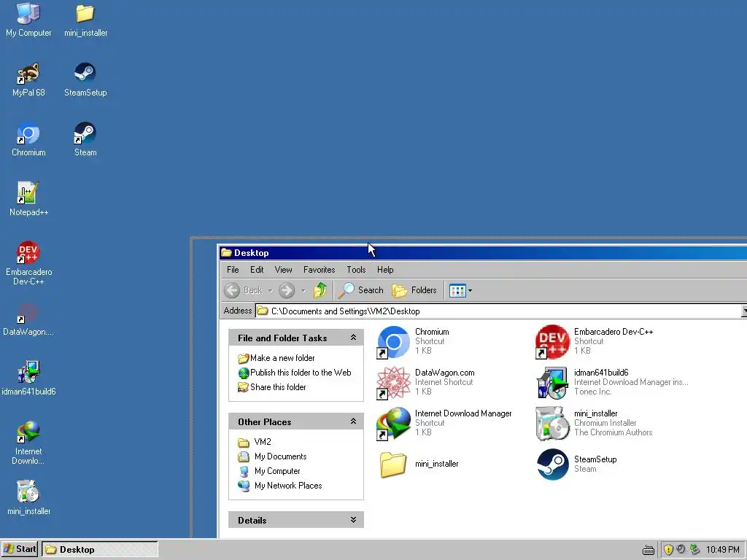
Task: Expand the Details panel
Action: pyautogui.click(x=353, y=520)
